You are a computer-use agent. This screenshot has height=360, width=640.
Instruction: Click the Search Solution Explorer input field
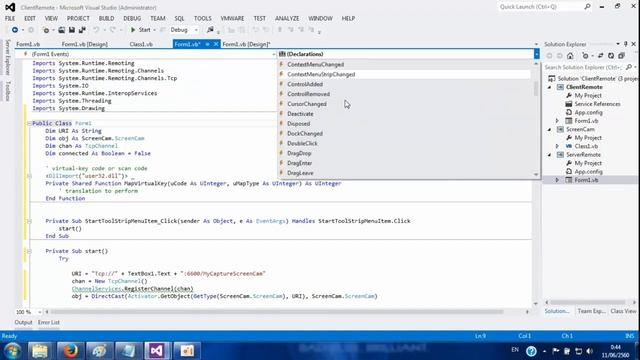[584, 67]
